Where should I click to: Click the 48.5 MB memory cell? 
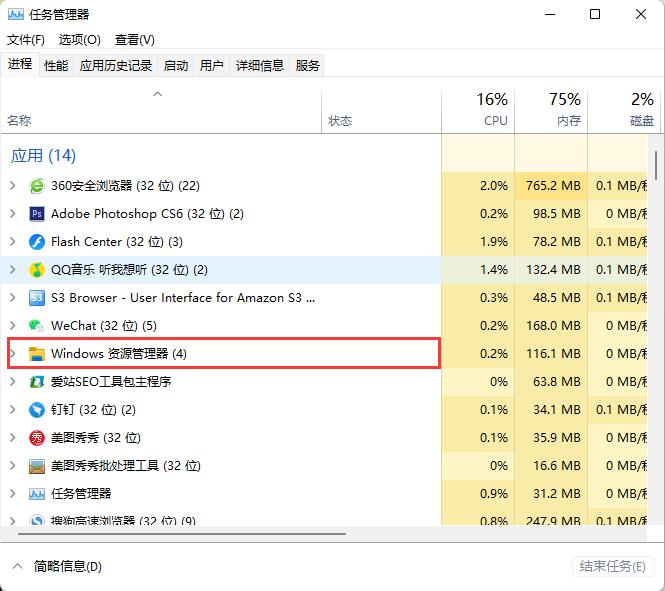click(x=551, y=298)
